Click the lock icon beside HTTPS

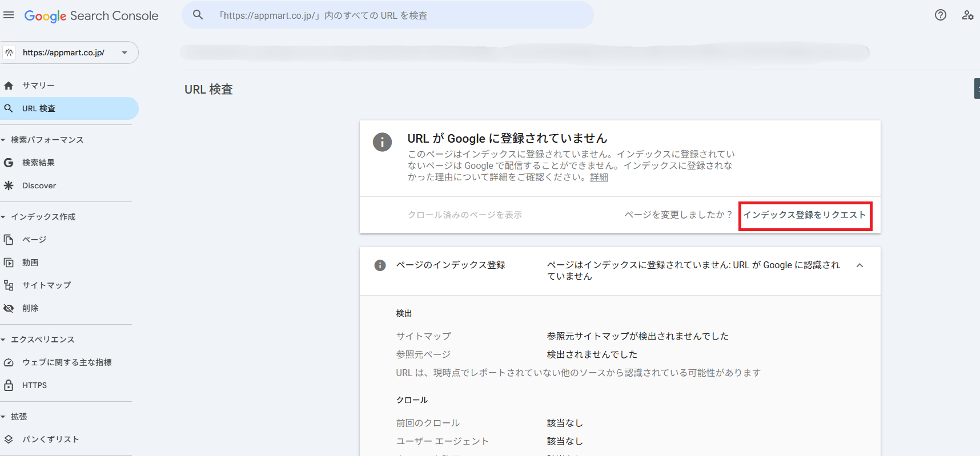(9, 385)
